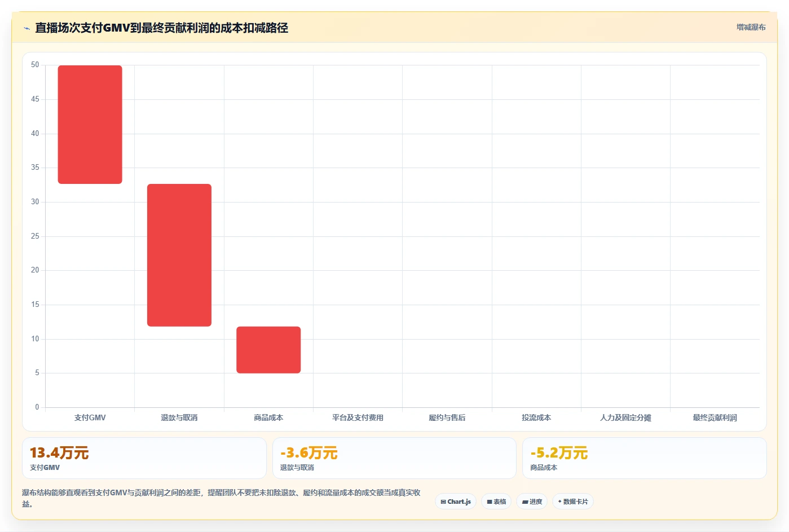Select the 表格 chip
The width and height of the screenshot is (789, 532).
(x=496, y=502)
